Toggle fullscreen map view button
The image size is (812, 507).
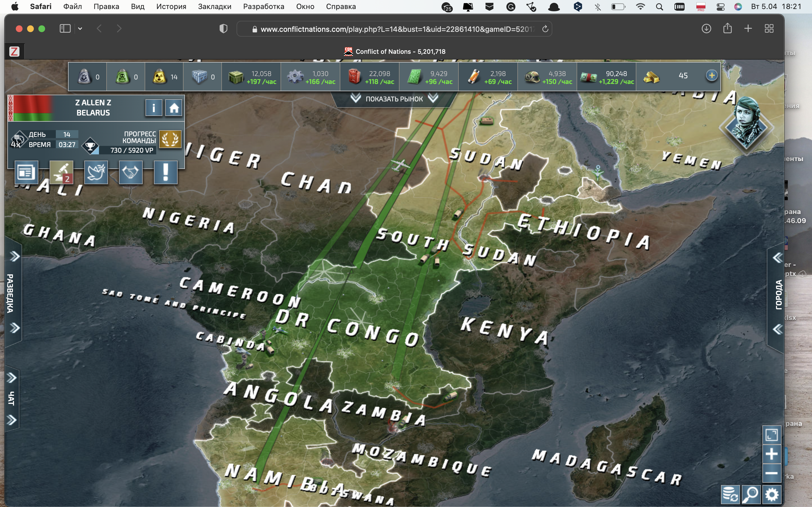coord(771,435)
